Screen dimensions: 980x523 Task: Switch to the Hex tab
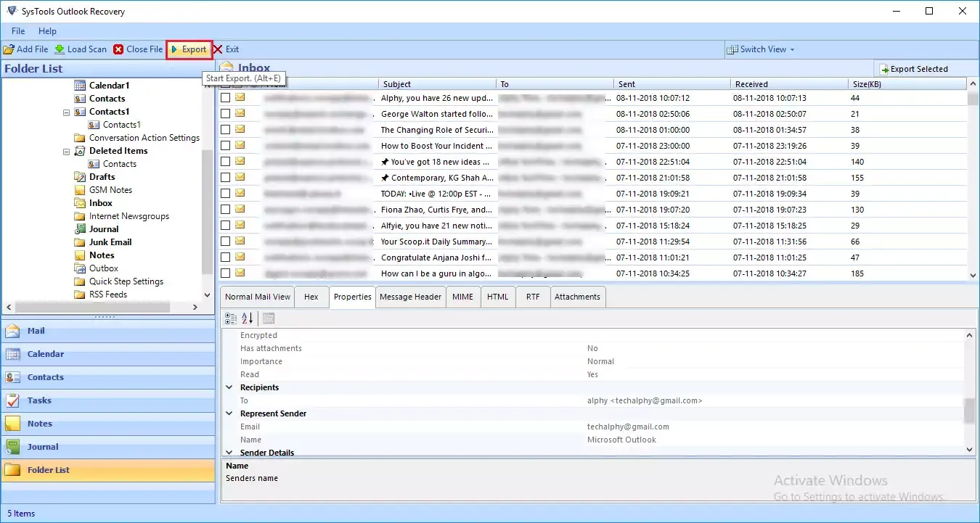tap(311, 297)
